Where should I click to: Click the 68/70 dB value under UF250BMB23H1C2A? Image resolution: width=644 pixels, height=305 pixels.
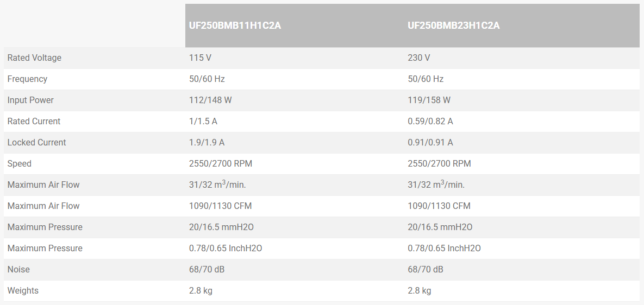(x=426, y=270)
